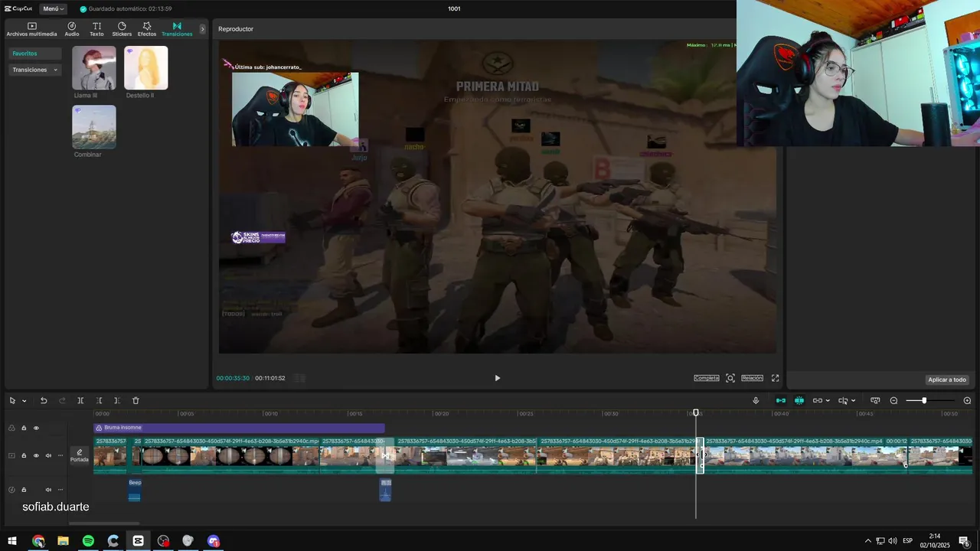Mute the main video track
The height and width of the screenshot is (551, 980).
pyautogui.click(x=48, y=455)
